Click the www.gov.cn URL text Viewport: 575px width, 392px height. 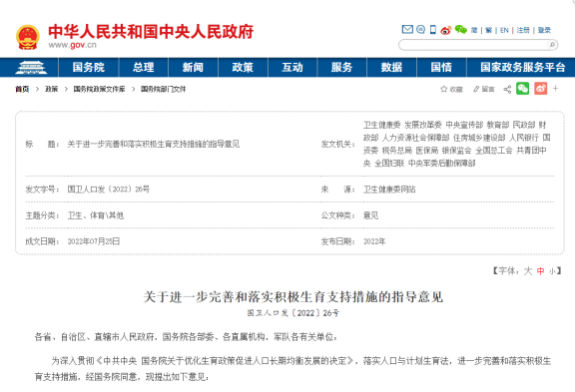pyautogui.click(x=72, y=45)
